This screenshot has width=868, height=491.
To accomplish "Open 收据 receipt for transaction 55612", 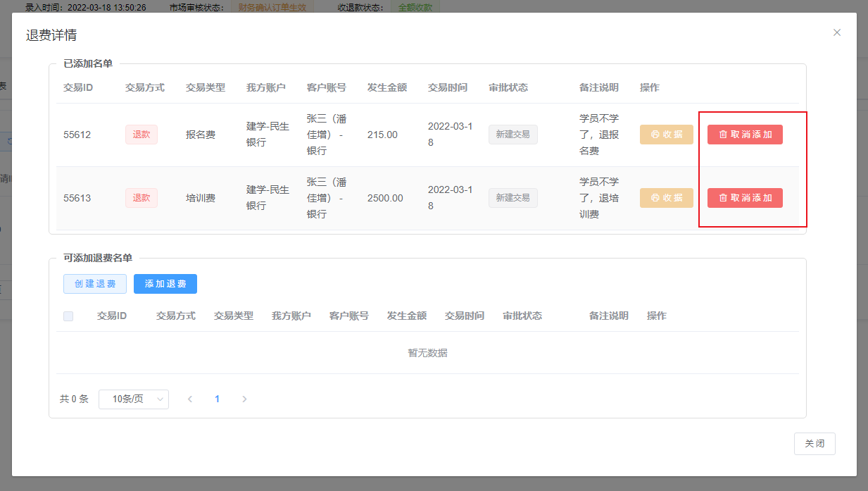I will coord(666,135).
